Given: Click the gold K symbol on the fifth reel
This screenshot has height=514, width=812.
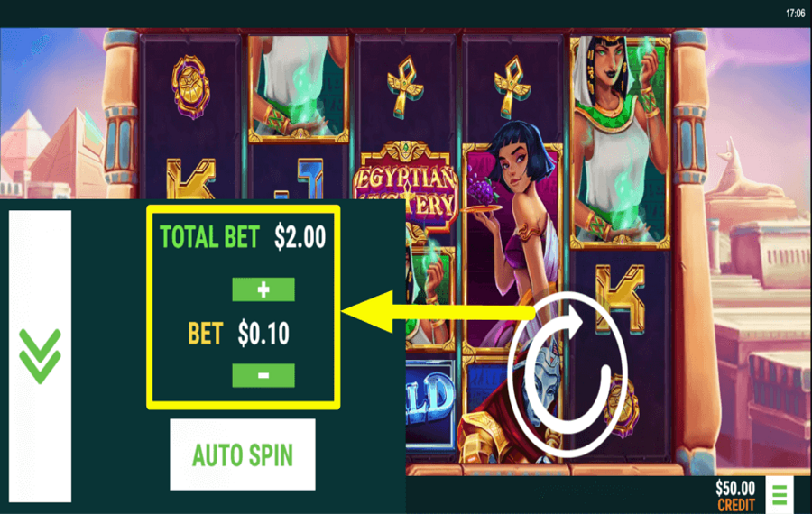Looking at the screenshot, I should click(x=620, y=298).
